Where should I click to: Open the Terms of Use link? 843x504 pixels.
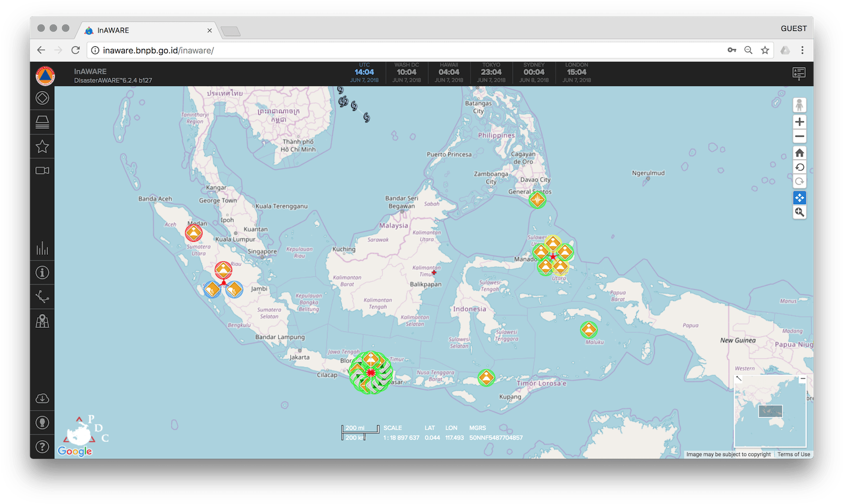793,455
